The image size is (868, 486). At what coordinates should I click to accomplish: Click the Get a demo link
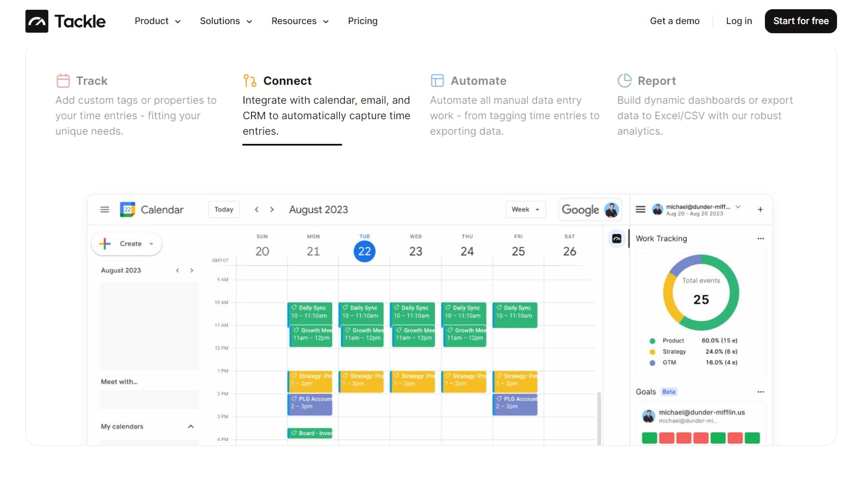click(674, 21)
